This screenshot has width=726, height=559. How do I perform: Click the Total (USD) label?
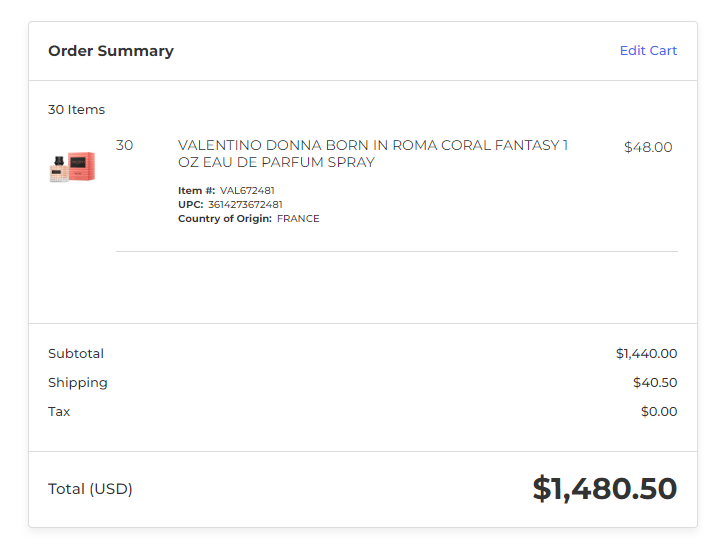click(90, 489)
